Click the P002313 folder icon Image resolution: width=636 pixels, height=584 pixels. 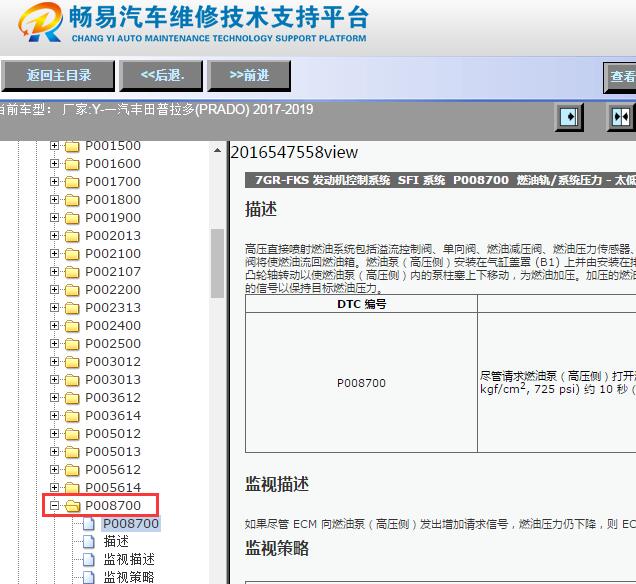[72, 308]
